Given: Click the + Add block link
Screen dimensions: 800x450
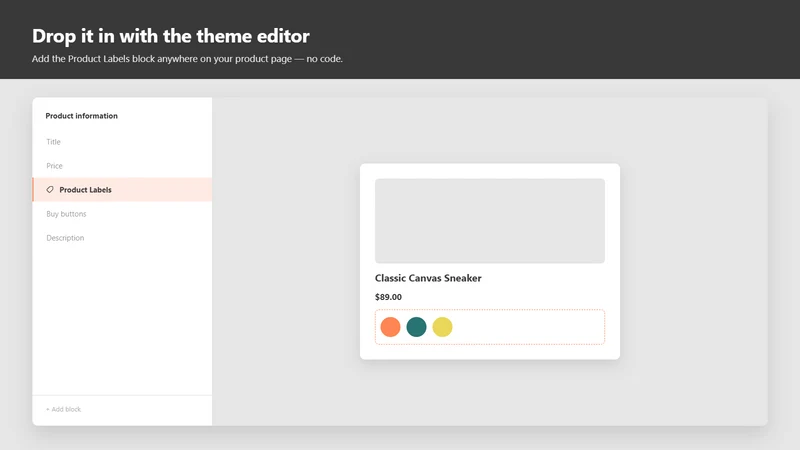Looking at the screenshot, I should point(64,409).
